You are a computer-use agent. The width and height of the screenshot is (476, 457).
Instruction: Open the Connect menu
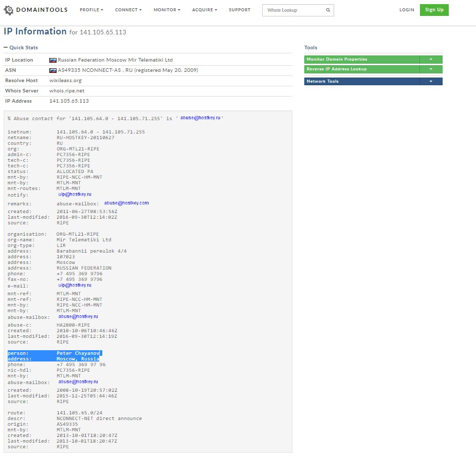point(128,10)
